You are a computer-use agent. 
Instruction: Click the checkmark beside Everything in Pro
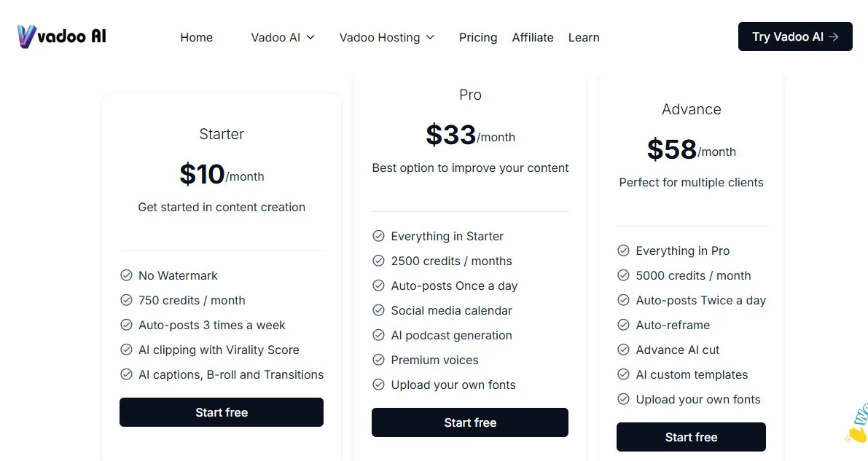(624, 251)
